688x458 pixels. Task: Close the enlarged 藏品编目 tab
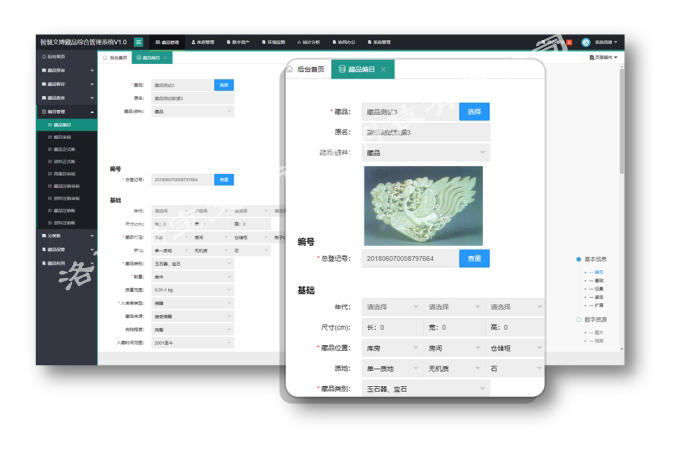(383, 69)
